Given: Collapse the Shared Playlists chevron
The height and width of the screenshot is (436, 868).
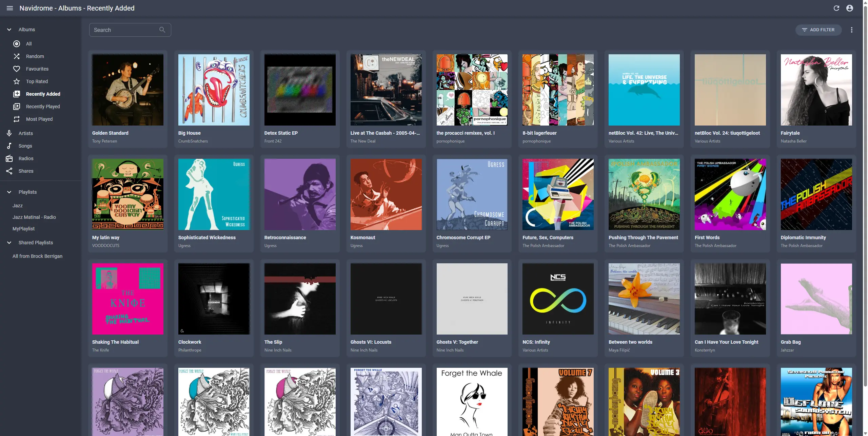Looking at the screenshot, I should point(9,243).
